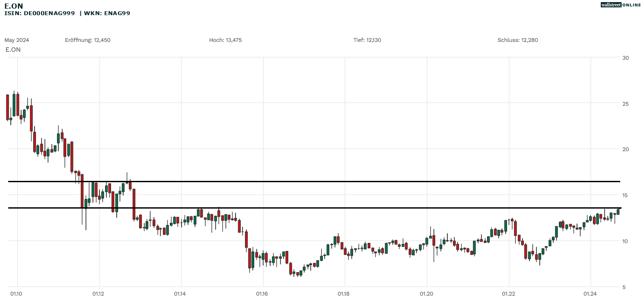Viewport: 644px width, 296px height.
Task: Click the 01.10 x-axis label
Action: click(17, 294)
